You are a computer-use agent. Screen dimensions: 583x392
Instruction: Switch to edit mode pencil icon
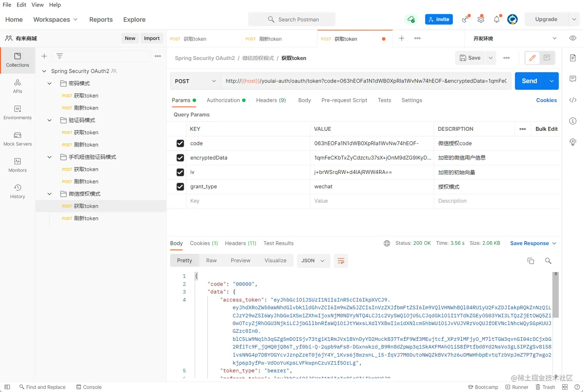pyautogui.click(x=532, y=58)
